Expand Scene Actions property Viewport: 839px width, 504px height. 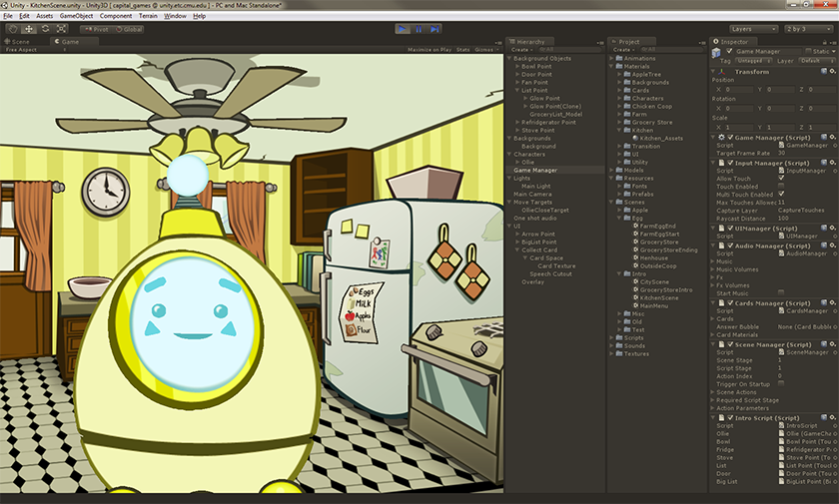[713, 392]
